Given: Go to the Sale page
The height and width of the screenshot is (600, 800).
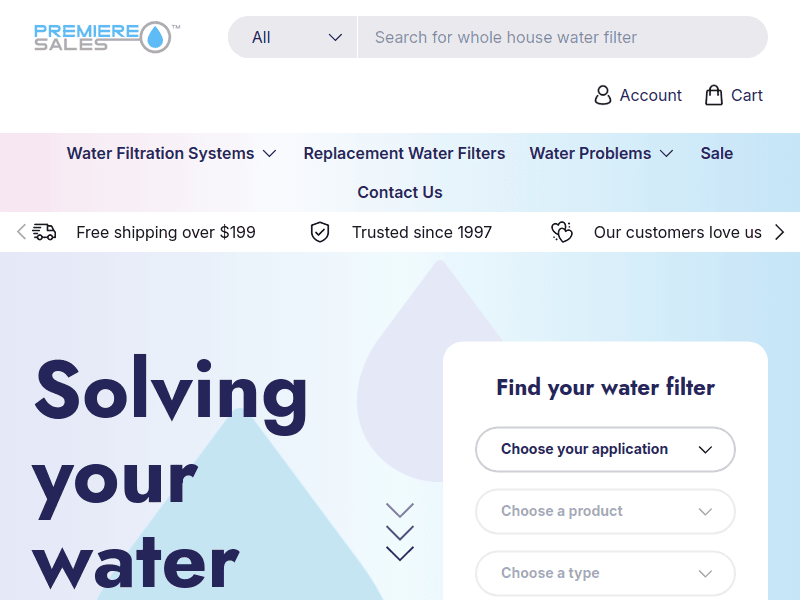Looking at the screenshot, I should point(717,153).
